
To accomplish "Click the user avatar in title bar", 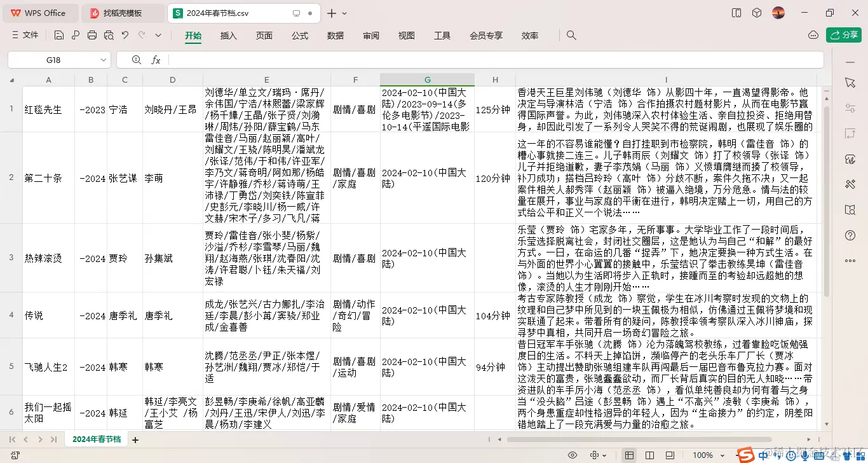I will 778,13.
